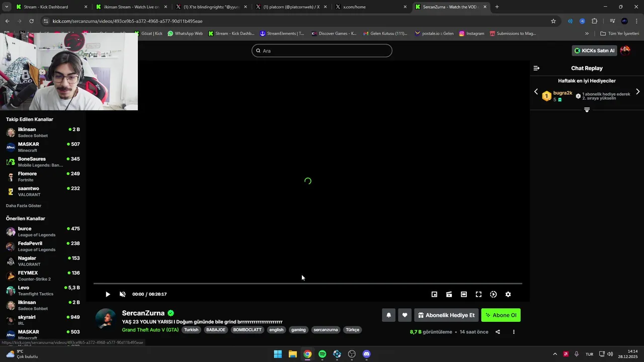The width and height of the screenshot is (644, 362).
Task: Toggle notification bell for SercanZurna
Action: pos(388,315)
